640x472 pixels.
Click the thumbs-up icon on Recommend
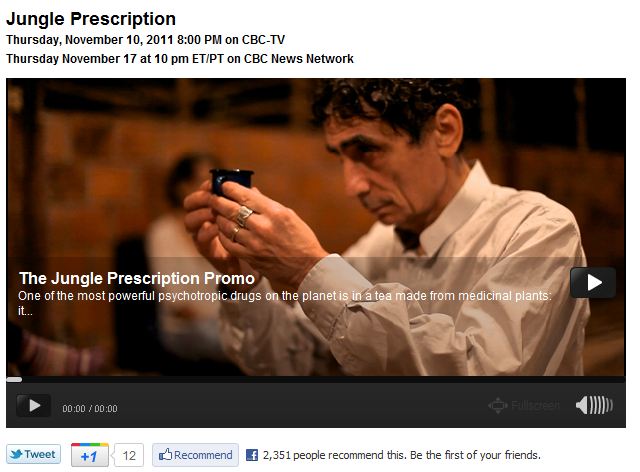click(x=165, y=454)
